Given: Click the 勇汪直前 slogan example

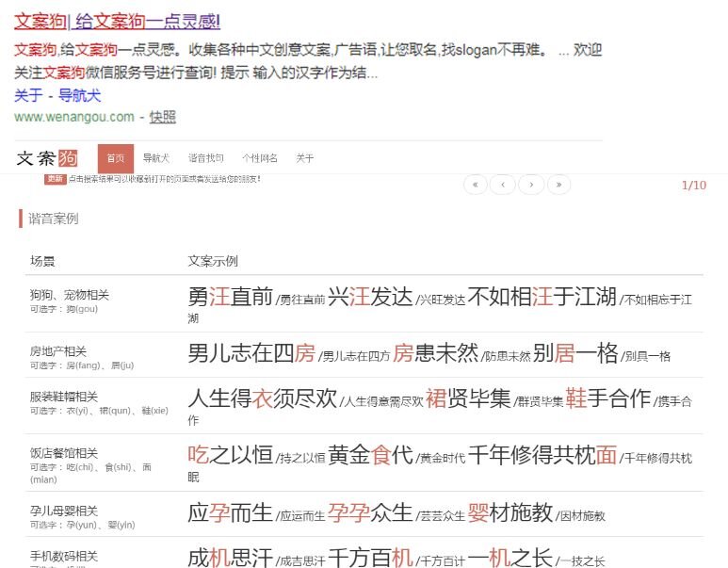Looking at the screenshot, I should (x=230, y=297).
